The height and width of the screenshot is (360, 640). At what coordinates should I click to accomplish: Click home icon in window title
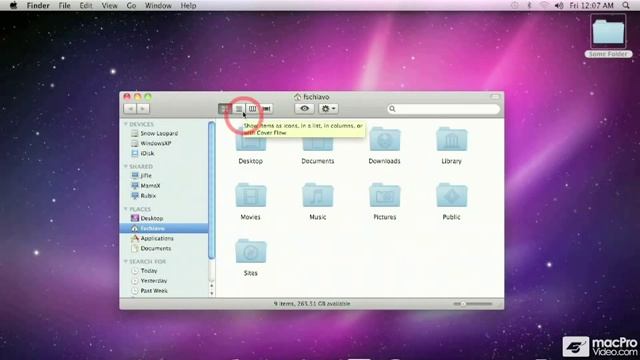click(298, 97)
